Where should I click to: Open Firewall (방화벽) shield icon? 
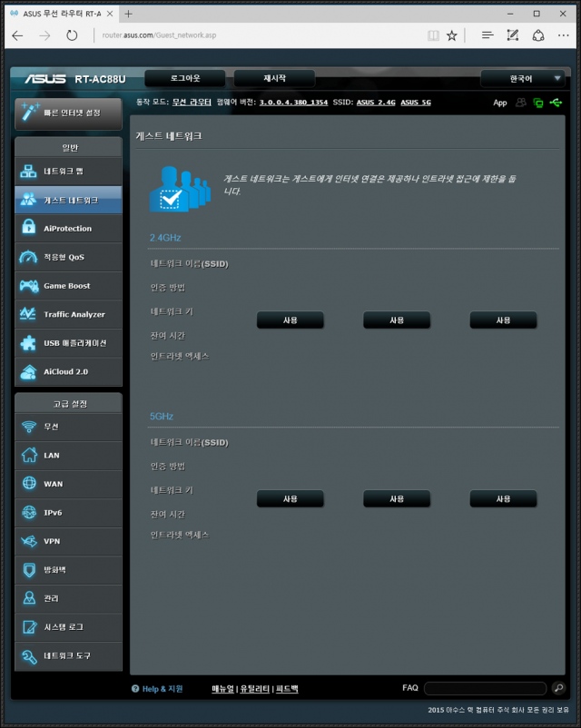[x=29, y=570]
